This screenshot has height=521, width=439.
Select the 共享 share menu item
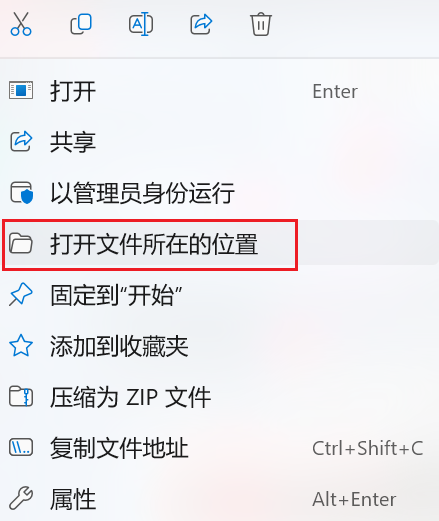coord(219,142)
